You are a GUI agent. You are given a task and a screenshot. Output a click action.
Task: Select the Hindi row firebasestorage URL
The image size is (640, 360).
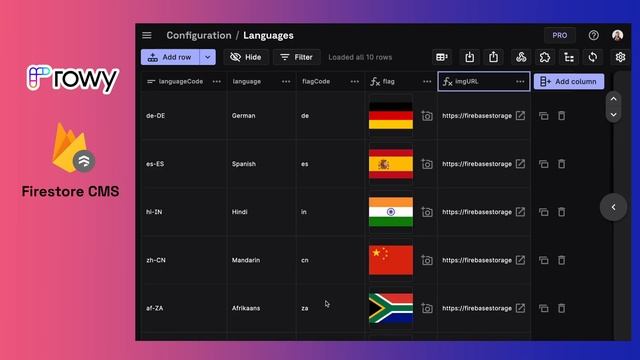[477, 212]
